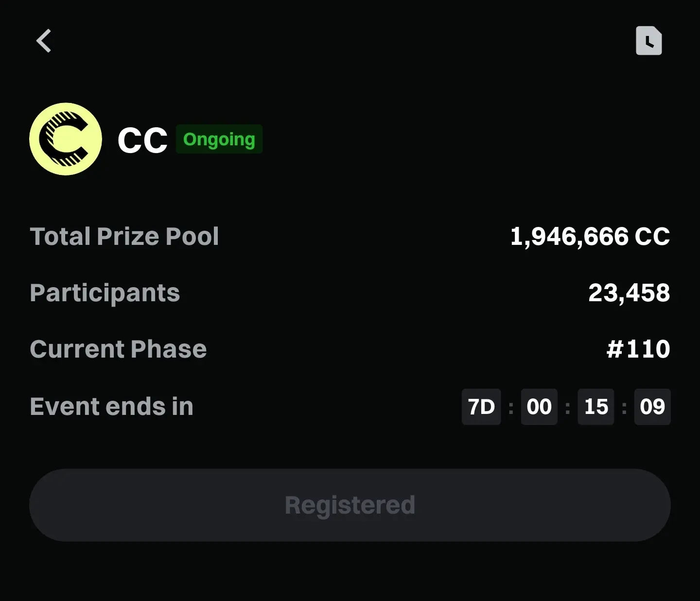Click the colon between 15 and 09

[624, 408]
